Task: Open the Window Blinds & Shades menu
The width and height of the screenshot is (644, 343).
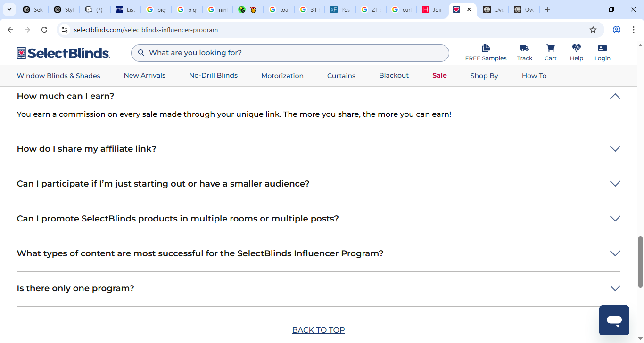Action: click(58, 76)
